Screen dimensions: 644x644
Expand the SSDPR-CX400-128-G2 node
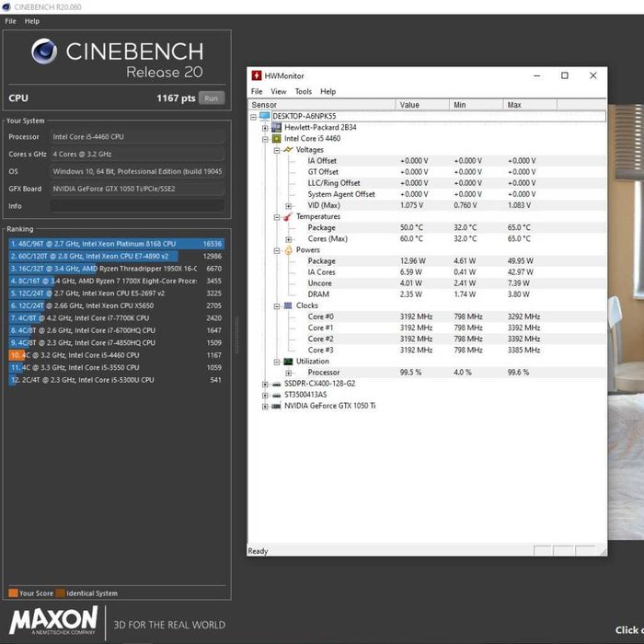click(265, 385)
